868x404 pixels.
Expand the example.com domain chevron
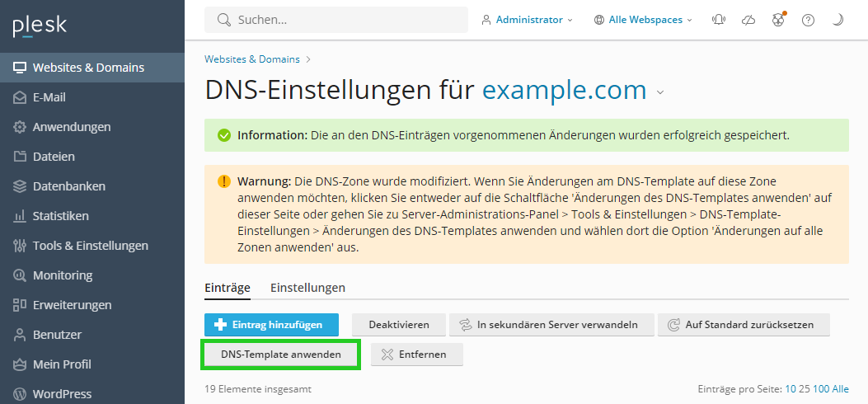tap(659, 92)
